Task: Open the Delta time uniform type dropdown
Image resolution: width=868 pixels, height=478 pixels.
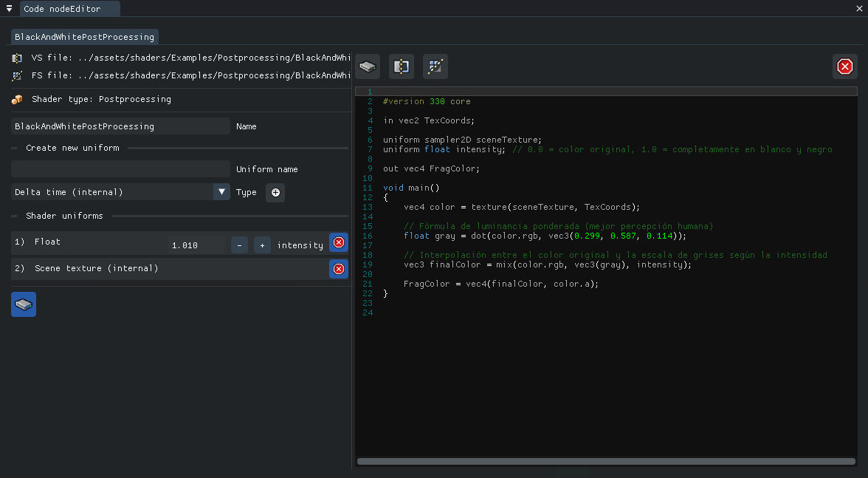Action: click(x=221, y=192)
